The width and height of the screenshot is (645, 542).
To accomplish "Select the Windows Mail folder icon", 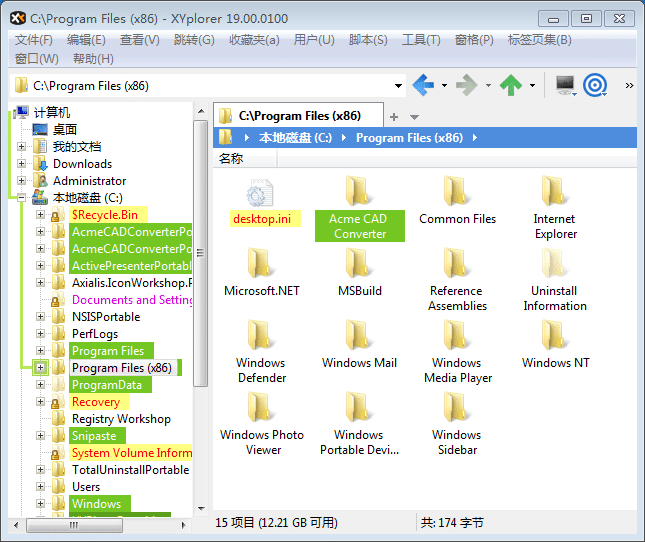I will (x=359, y=335).
